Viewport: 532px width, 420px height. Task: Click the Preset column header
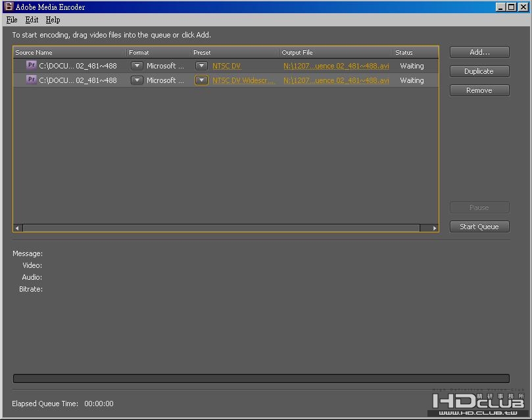click(x=235, y=52)
